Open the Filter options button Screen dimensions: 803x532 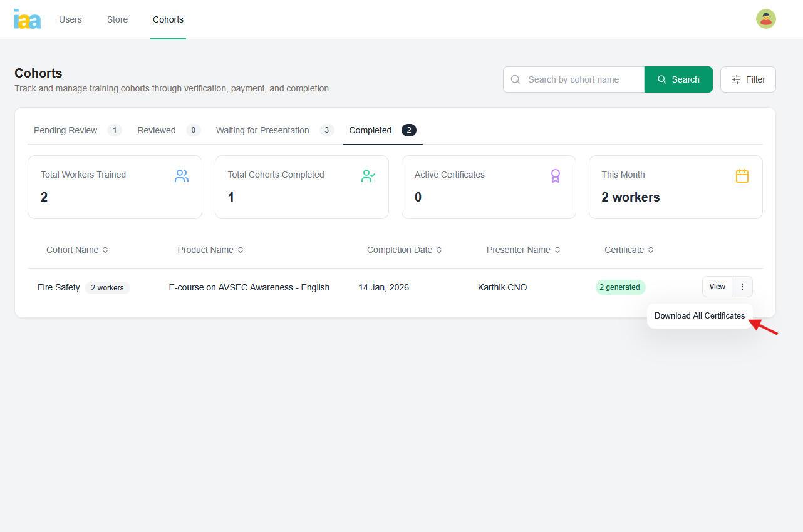748,79
